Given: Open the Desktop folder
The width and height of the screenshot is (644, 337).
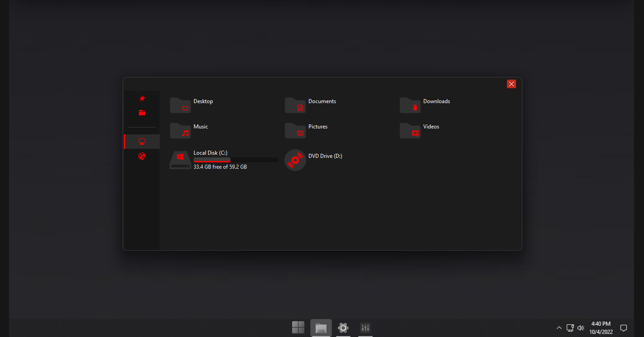Looking at the screenshot, I should (x=180, y=105).
